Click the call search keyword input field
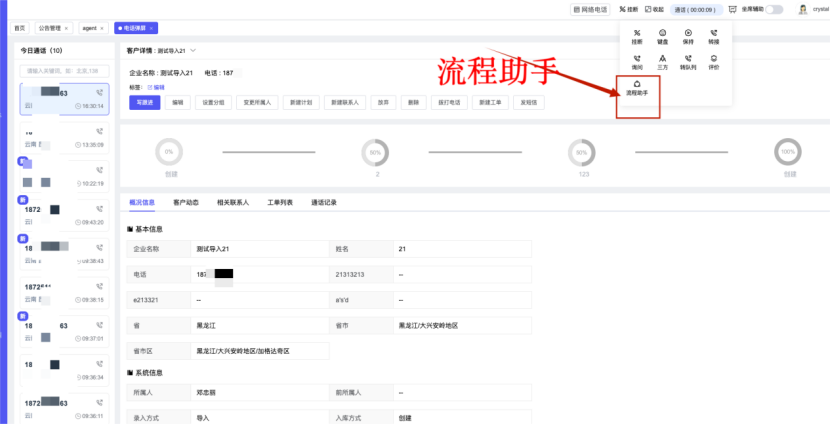The width and height of the screenshot is (830, 424). coord(65,71)
